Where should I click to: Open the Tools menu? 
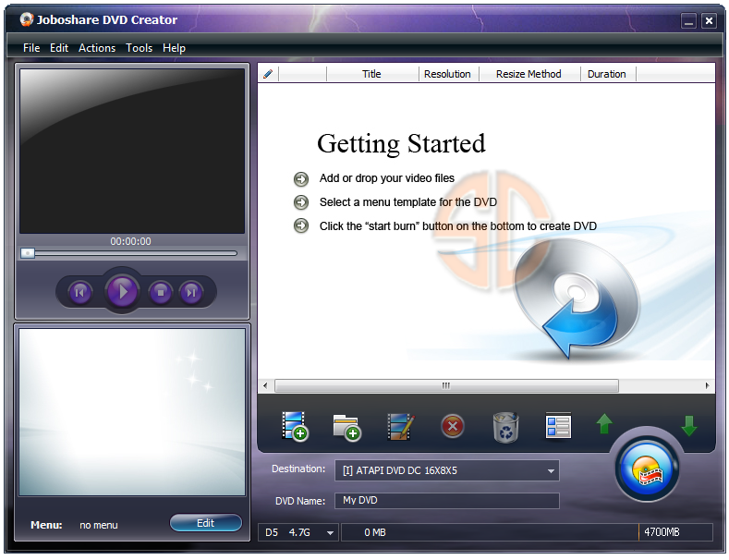(139, 48)
